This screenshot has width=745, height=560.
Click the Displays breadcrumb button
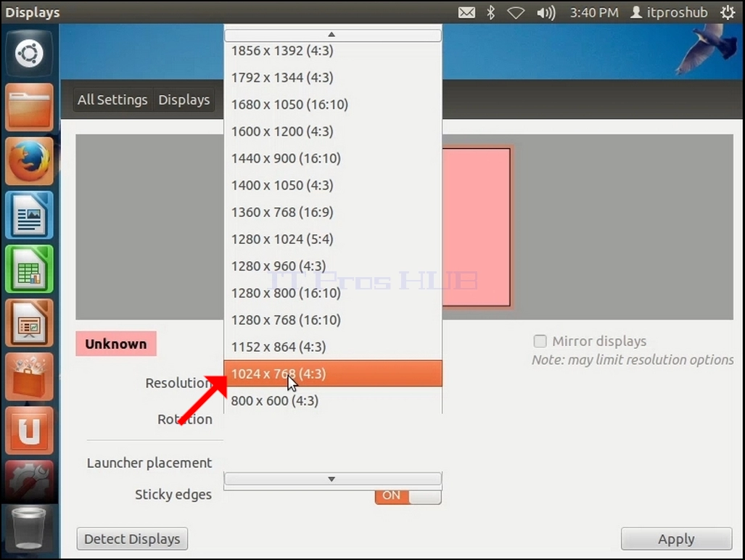click(x=184, y=100)
